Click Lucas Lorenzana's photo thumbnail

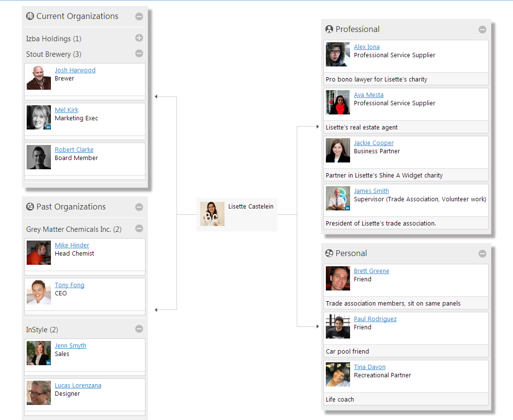(x=39, y=393)
